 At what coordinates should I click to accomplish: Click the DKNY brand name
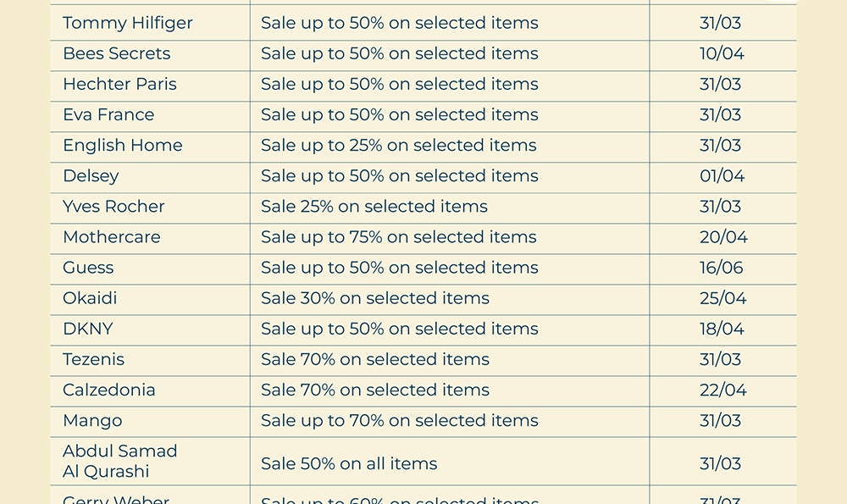[x=88, y=328]
